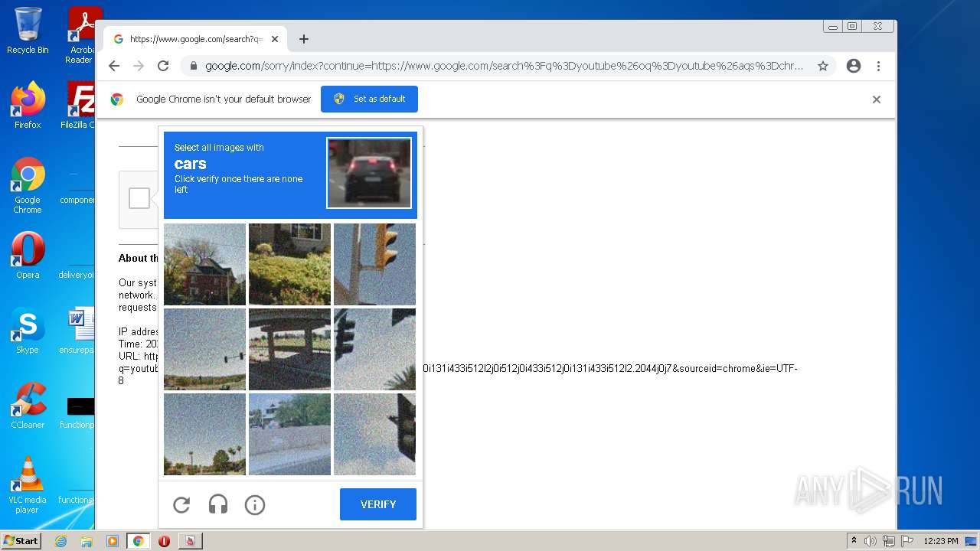Select the red brick house tile
The height and width of the screenshot is (551, 980).
pos(204,264)
